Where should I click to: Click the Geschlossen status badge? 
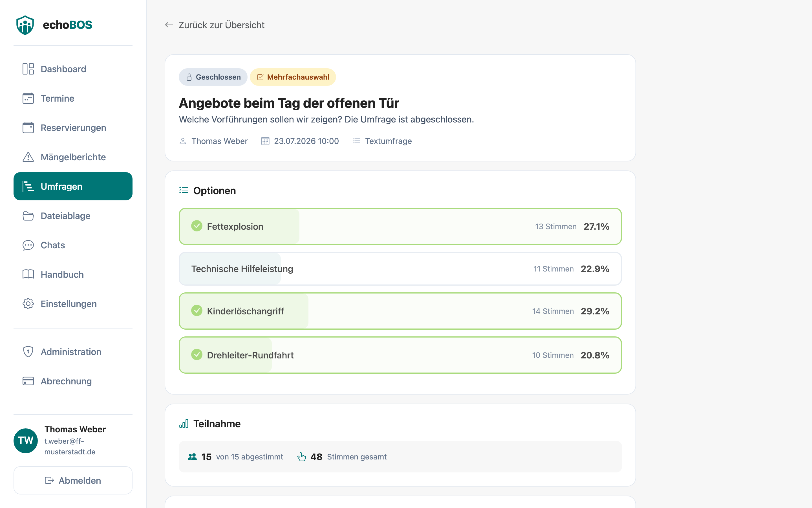tap(213, 77)
